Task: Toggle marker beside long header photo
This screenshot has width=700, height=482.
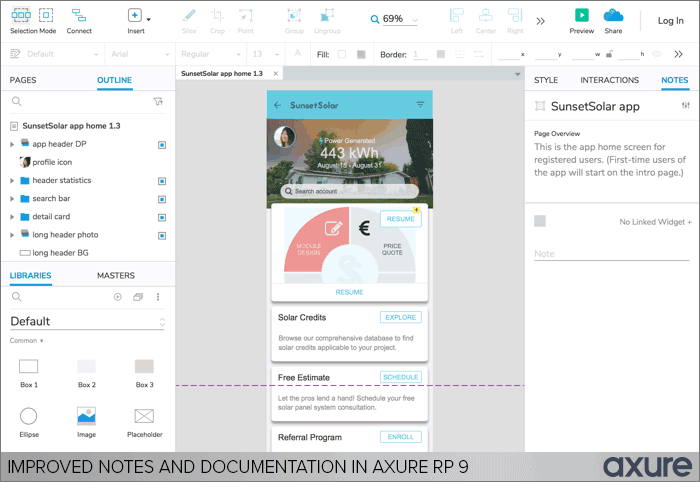Action: [162, 235]
